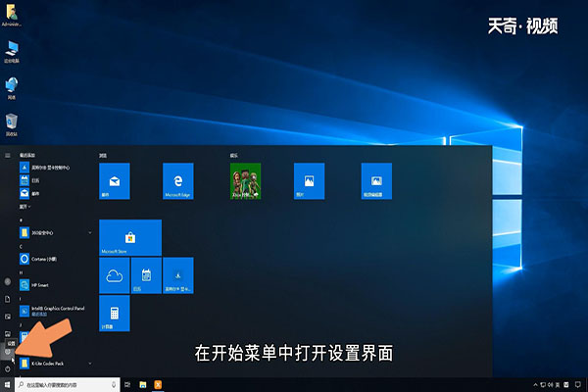Open Calendar in recently added list

click(x=54, y=180)
